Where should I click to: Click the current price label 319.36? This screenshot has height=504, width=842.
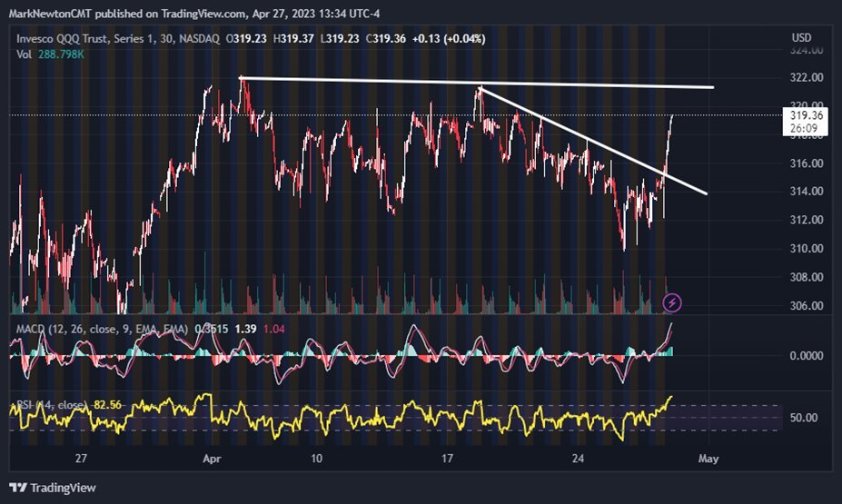[806, 115]
